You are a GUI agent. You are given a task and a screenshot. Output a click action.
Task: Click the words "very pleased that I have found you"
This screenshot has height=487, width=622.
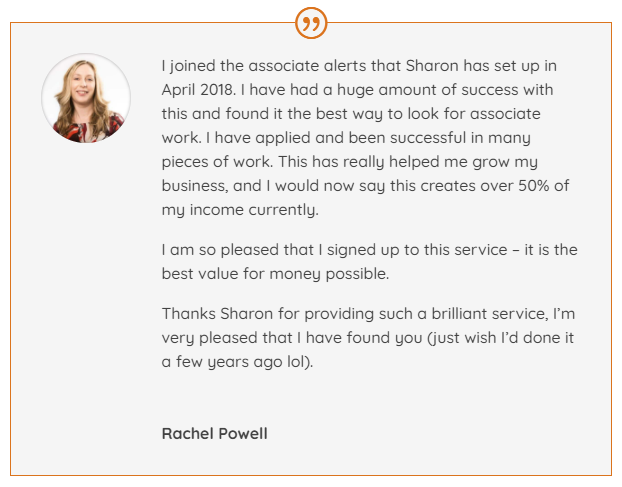pyautogui.click(x=292, y=338)
